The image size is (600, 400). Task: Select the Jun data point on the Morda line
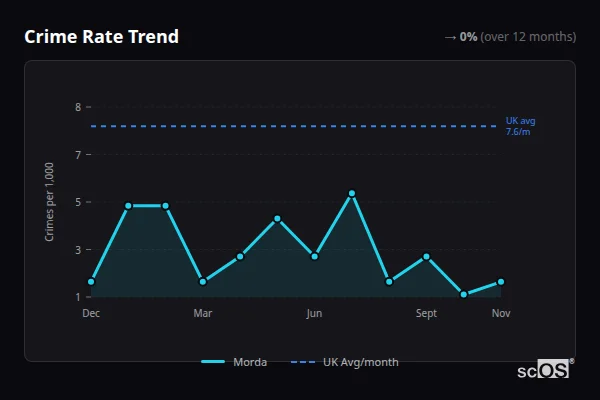click(315, 256)
